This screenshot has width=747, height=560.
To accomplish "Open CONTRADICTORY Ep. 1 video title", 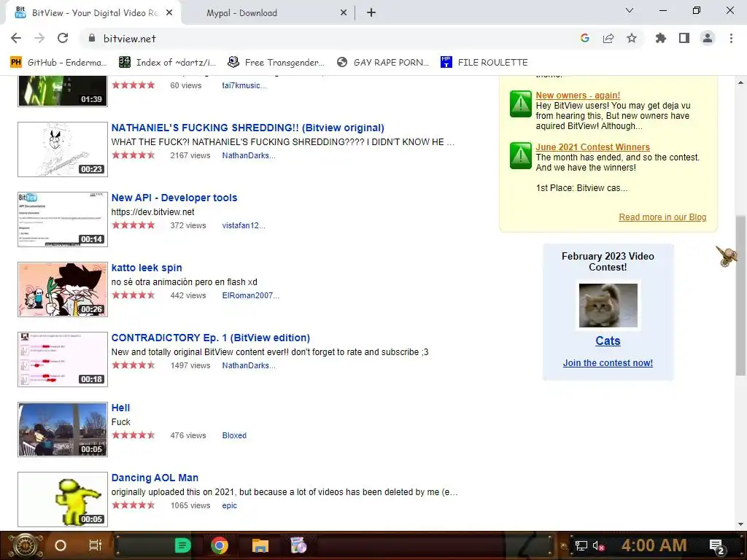I will tap(211, 338).
